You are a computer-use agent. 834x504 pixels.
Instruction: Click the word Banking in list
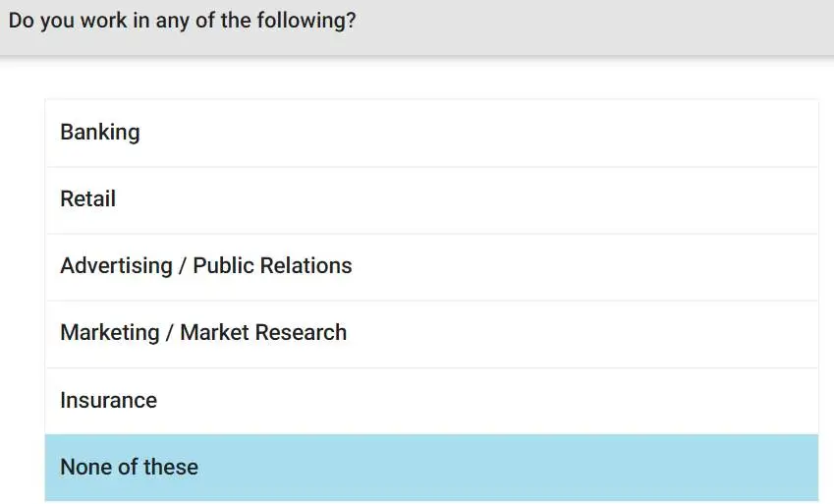(100, 133)
